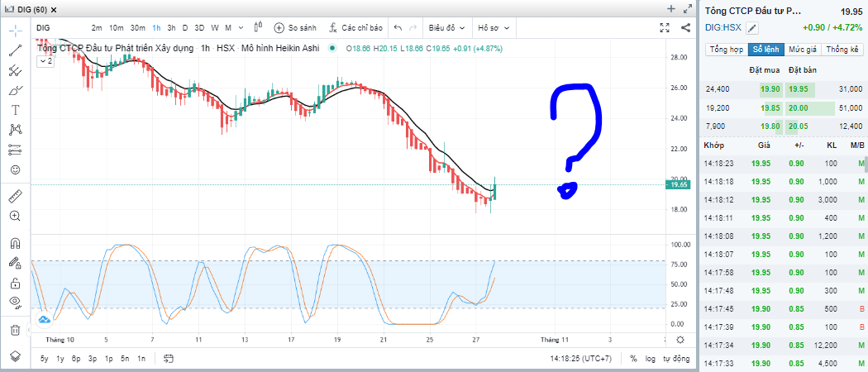Switch to D daily timeframe
The width and height of the screenshot is (868, 372).
(x=185, y=27)
